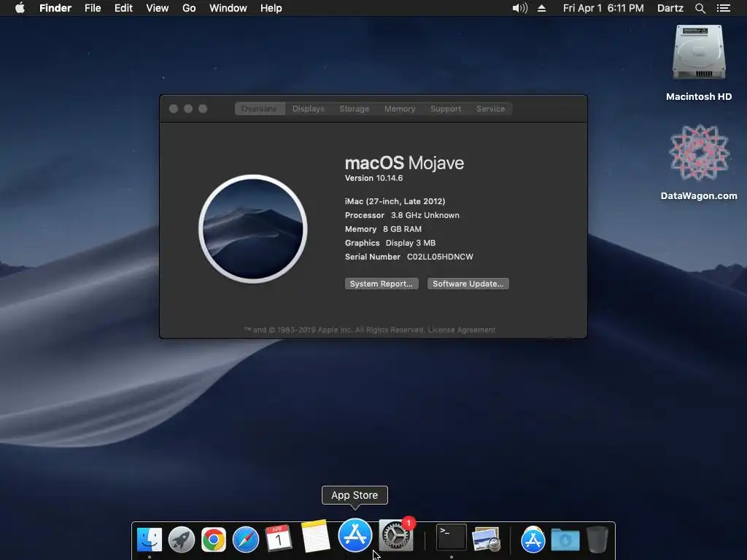Select the Overview tab
This screenshot has height=560, width=747.
260,109
